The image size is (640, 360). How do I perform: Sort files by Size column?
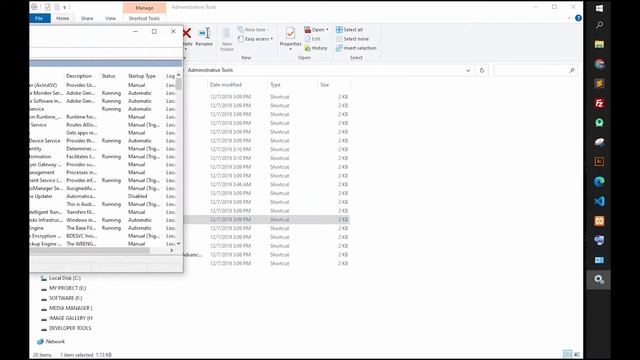324,85
